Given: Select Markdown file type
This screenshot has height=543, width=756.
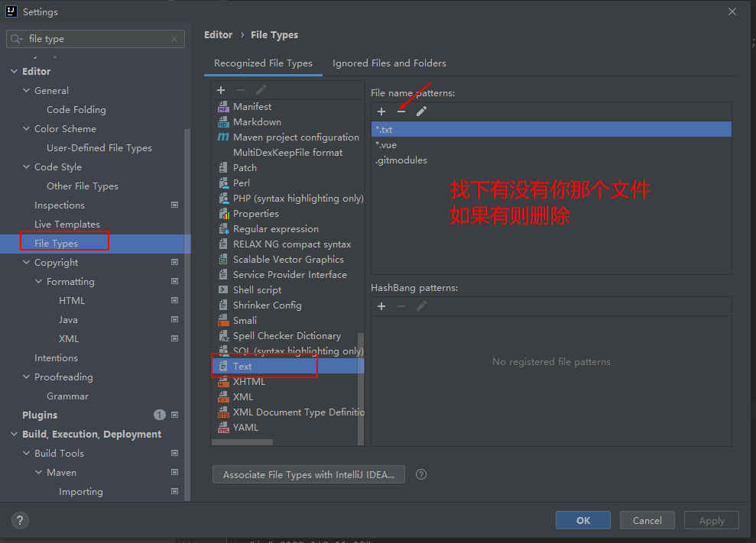Looking at the screenshot, I should (288, 122).
